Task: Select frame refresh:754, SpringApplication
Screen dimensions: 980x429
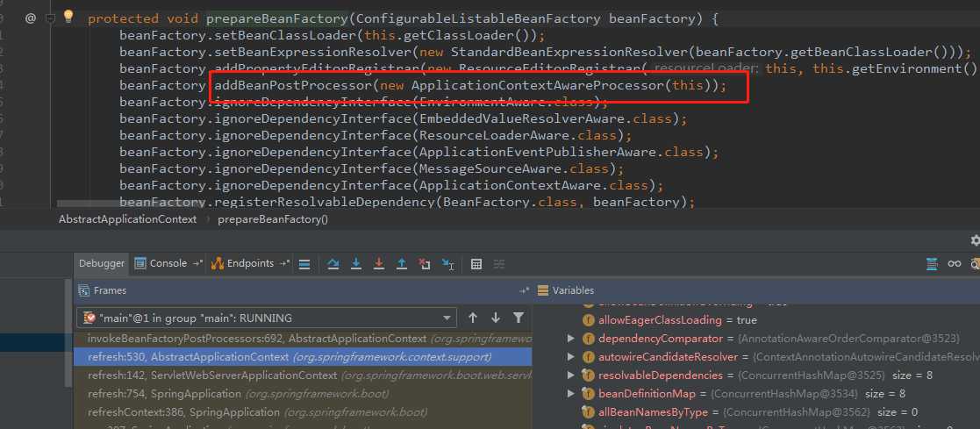Action: pos(303,394)
